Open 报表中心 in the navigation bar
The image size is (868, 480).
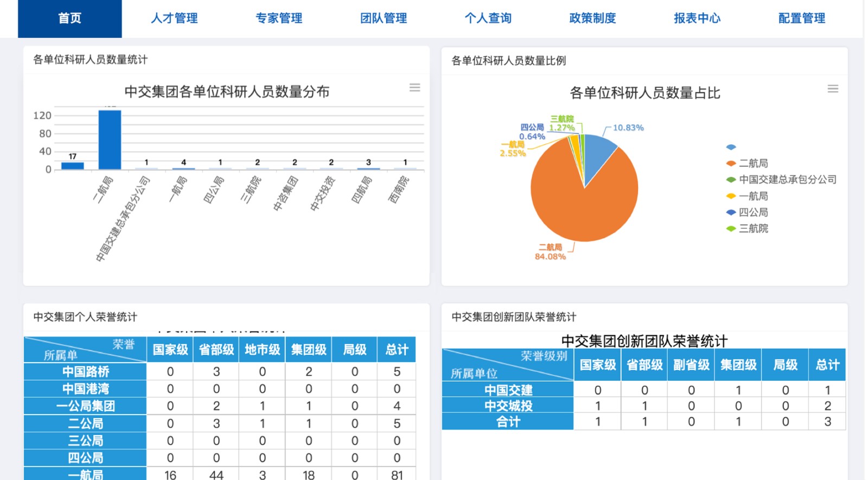pos(697,18)
